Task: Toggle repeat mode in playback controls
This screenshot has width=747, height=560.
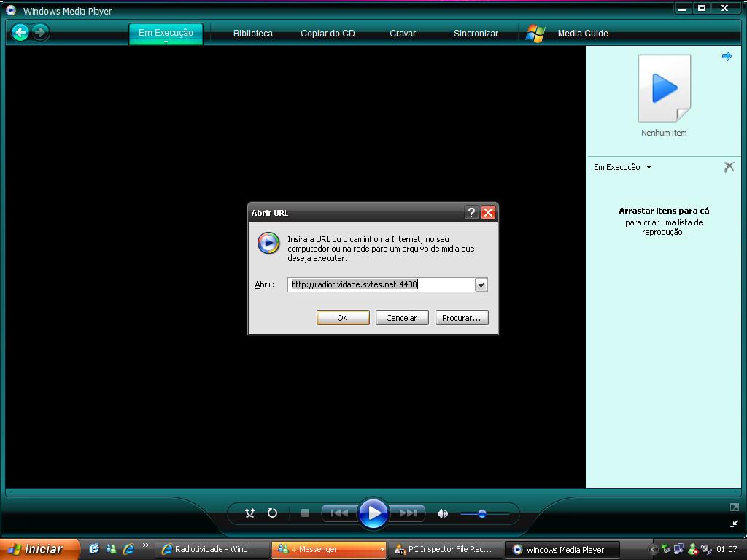Action: pyautogui.click(x=272, y=513)
